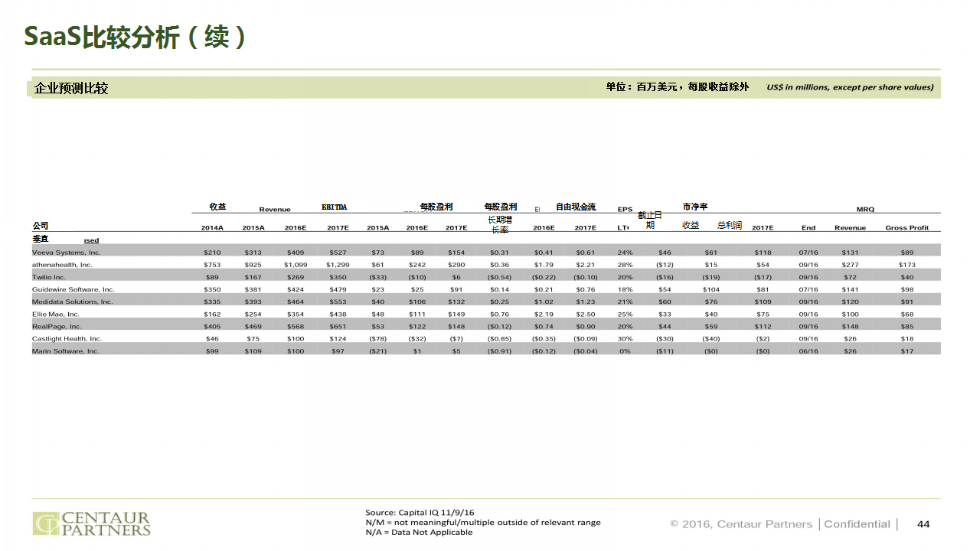Click Castlight Health, Inc. company name
This screenshot has height=551, width=980.
pyautogui.click(x=67, y=338)
